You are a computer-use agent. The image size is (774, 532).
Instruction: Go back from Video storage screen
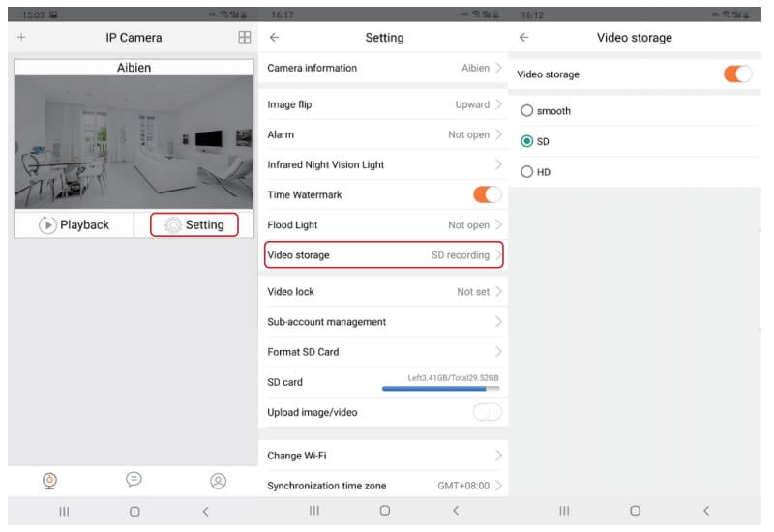[523, 37]
